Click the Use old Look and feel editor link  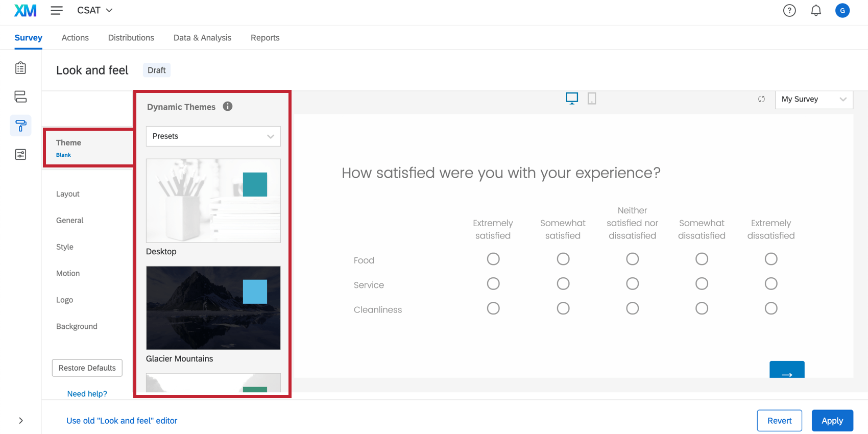(x=122, y=421)
